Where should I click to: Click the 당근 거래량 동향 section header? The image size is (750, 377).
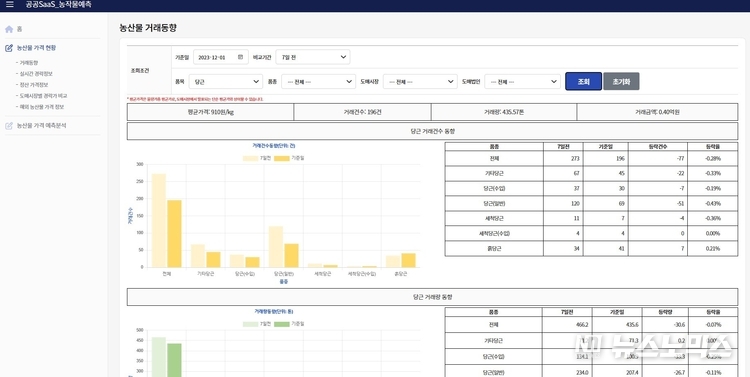(x=432, y=297)
